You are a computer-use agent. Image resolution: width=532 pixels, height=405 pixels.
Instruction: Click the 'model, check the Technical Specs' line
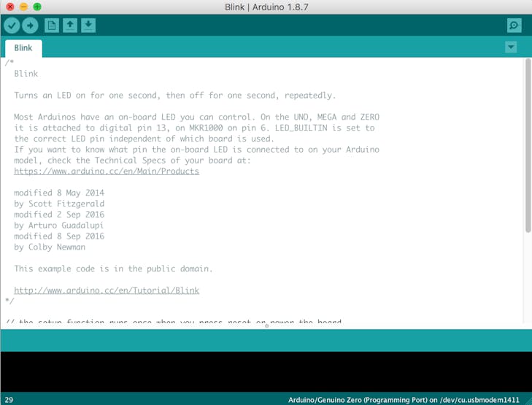[x=132, y=161]
